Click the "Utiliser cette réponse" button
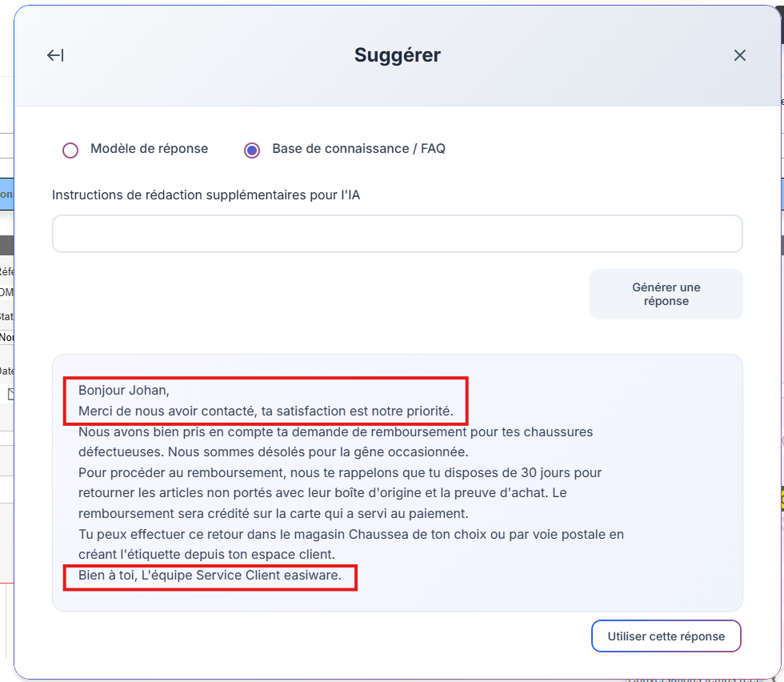784x682 pixels. [x=666, y=636]
